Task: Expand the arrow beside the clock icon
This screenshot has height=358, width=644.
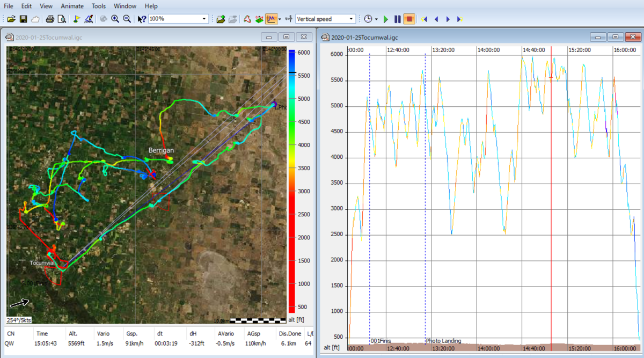Action: click(x=376, y=19)
